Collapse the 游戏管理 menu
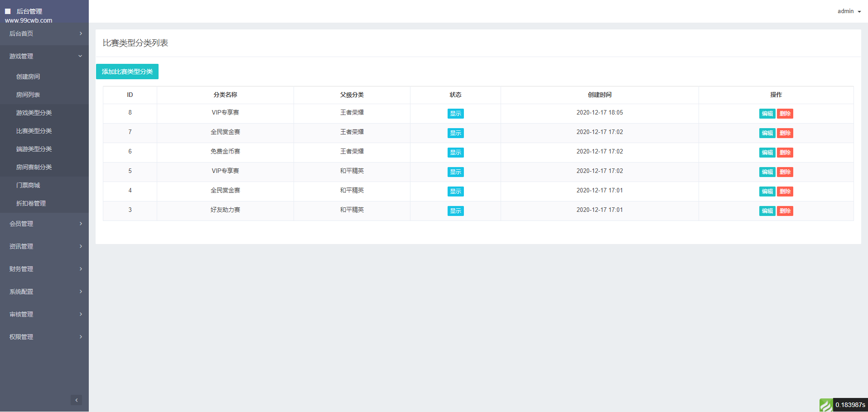868x412 pixels. 44,56
